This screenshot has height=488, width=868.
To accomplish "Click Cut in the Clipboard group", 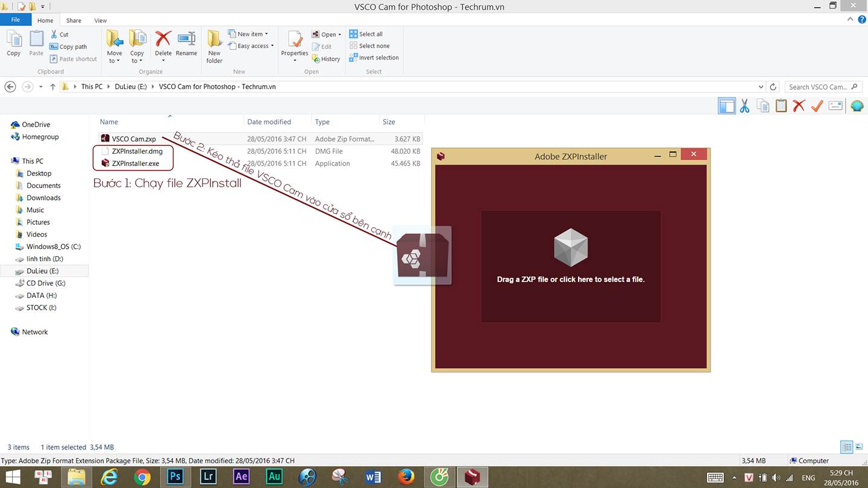I will coord(59,34).
